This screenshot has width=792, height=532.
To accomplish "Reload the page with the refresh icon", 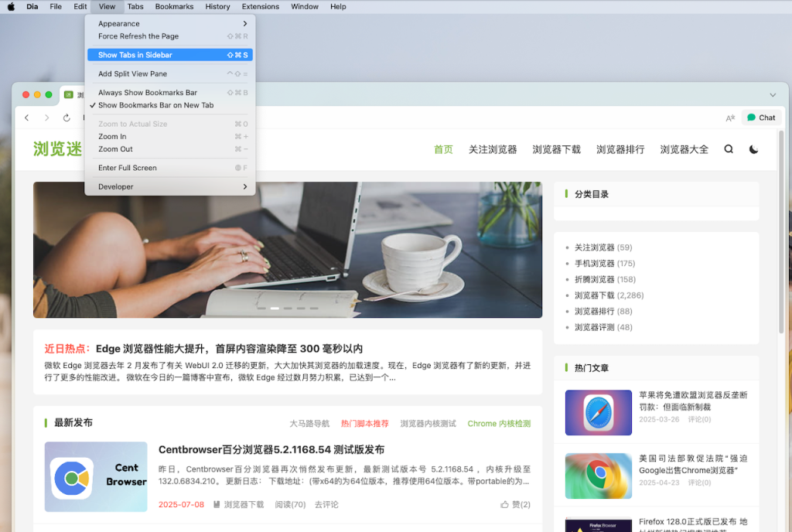I will (67, 118).
